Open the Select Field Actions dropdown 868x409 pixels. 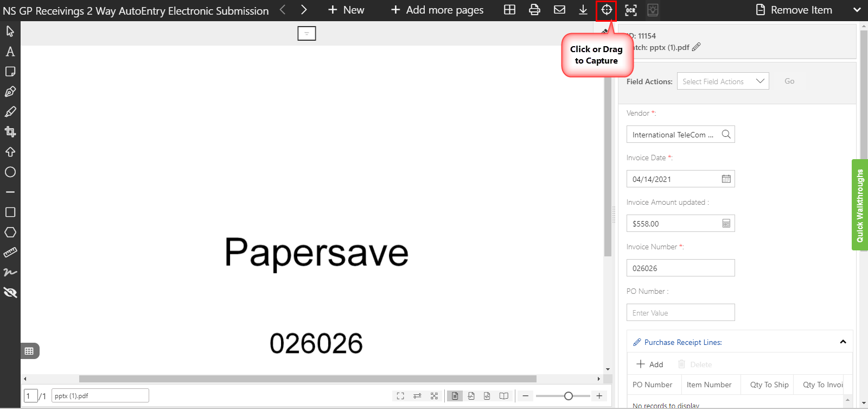(x=723, y=81)
